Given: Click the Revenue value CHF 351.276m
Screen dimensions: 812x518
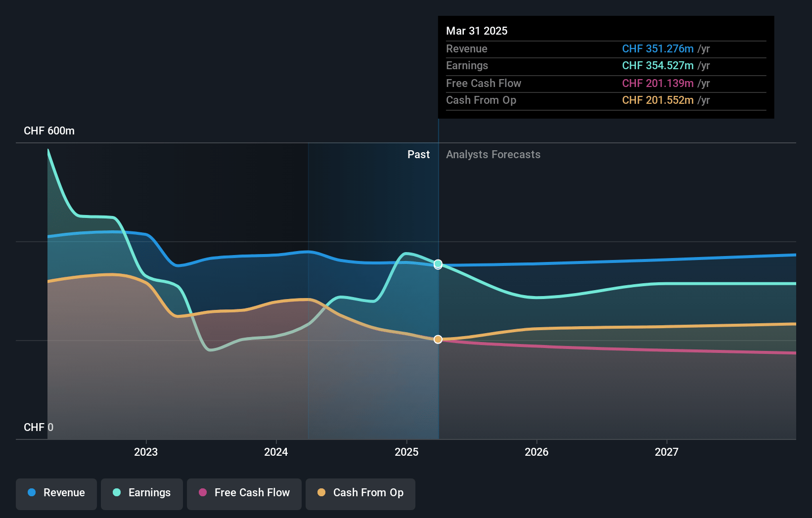Looking at the screenshot, I should pyautogui.click(x=658, y=48).
